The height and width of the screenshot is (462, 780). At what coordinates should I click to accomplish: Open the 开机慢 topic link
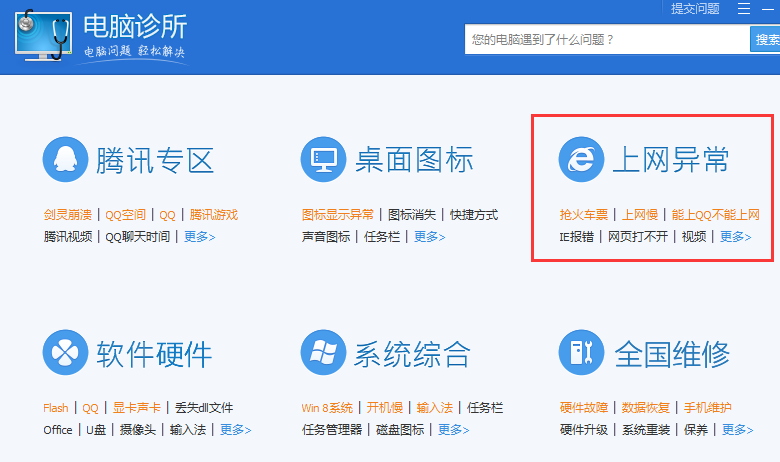385,408
